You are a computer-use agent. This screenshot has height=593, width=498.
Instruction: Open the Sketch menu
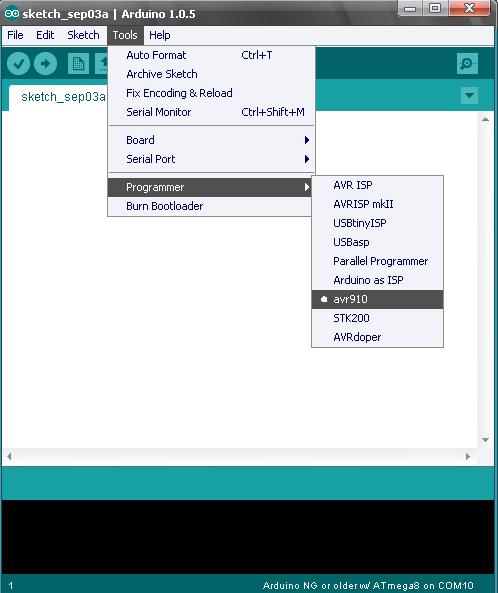pyautogui.click(x=83, y=35)
